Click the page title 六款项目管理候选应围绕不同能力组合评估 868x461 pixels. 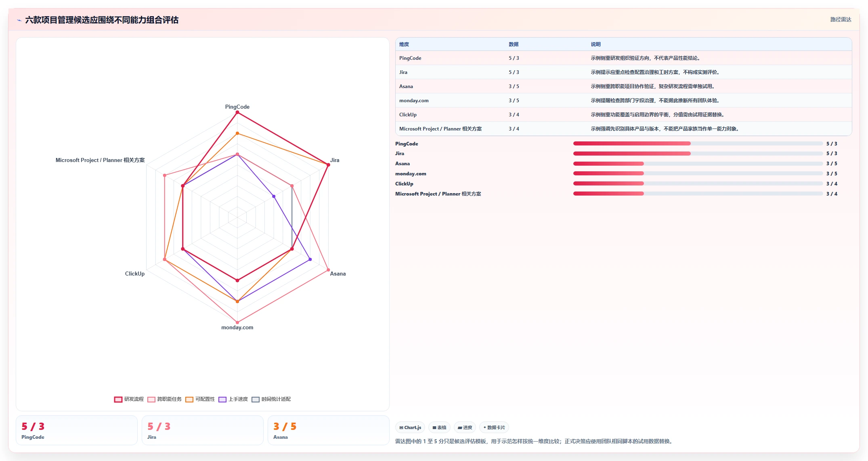coord(102,20)
